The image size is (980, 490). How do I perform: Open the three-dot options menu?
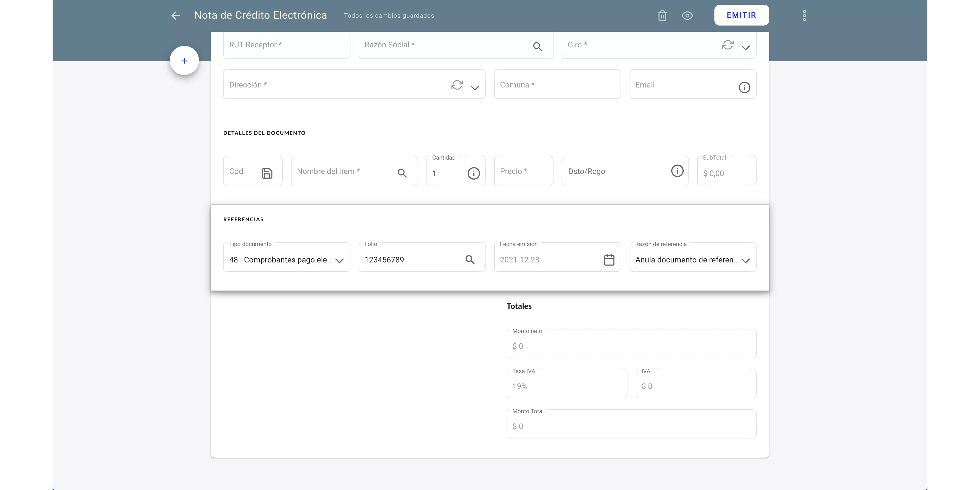pos(804,16)
